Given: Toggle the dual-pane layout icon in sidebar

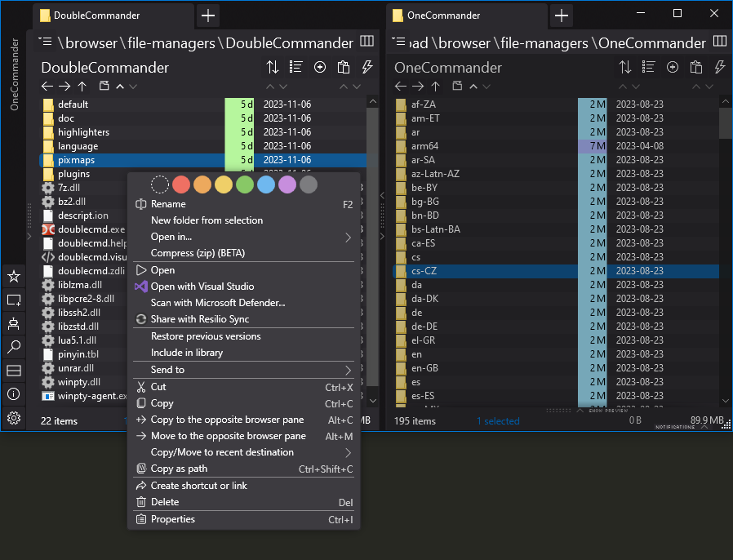Looking at the screenshot, I should (x=14, y=371).
